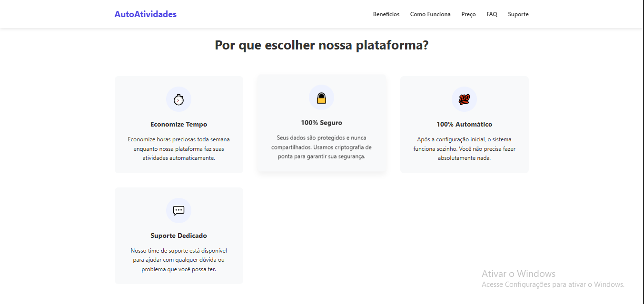This screenshot has height=304, width=644.
Task: Click the description starting "Após a configuração inicial"
Action: [x=465, y=148]
